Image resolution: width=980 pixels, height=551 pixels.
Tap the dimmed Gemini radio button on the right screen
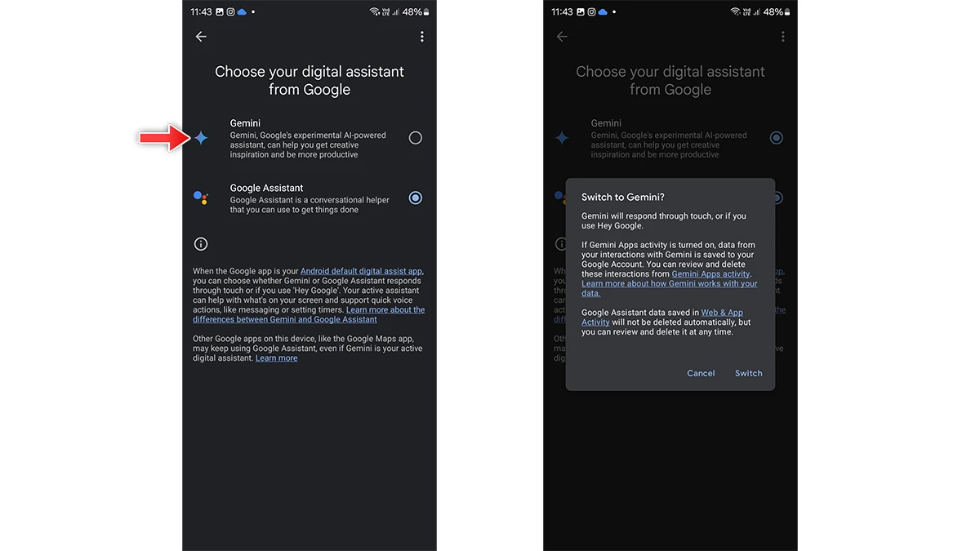point(777,138)
